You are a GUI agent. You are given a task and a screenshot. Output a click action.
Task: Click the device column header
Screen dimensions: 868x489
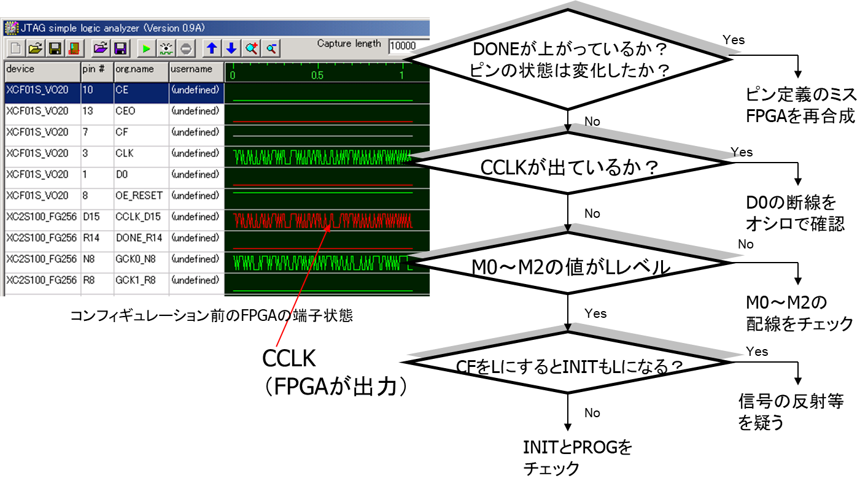(x=42, y=69)
